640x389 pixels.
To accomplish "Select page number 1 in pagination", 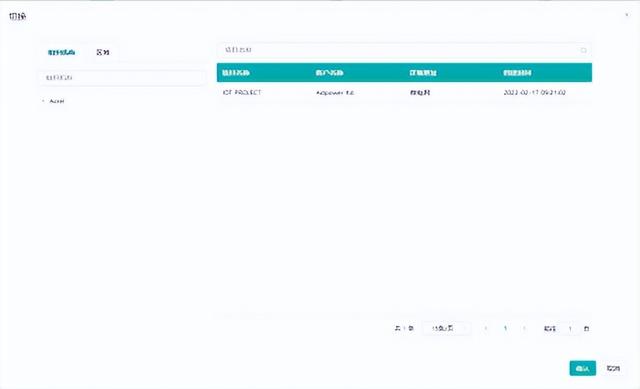I will click(x=505, y=328).
